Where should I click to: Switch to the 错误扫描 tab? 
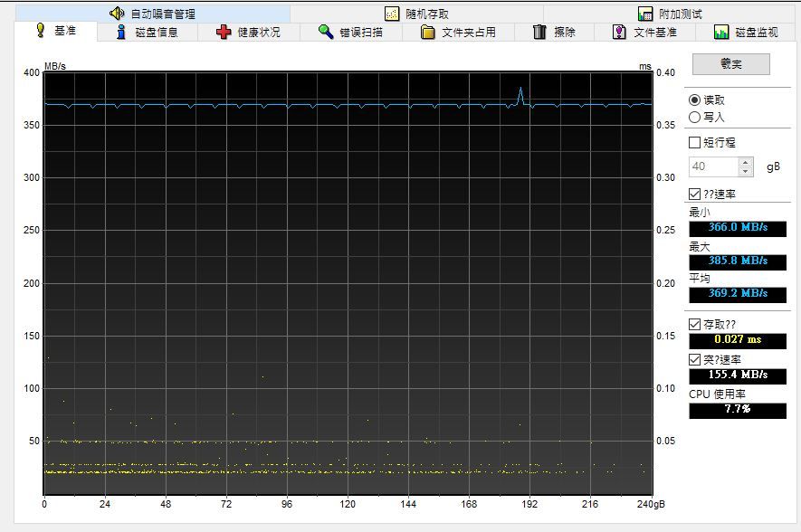pos(350,33)
